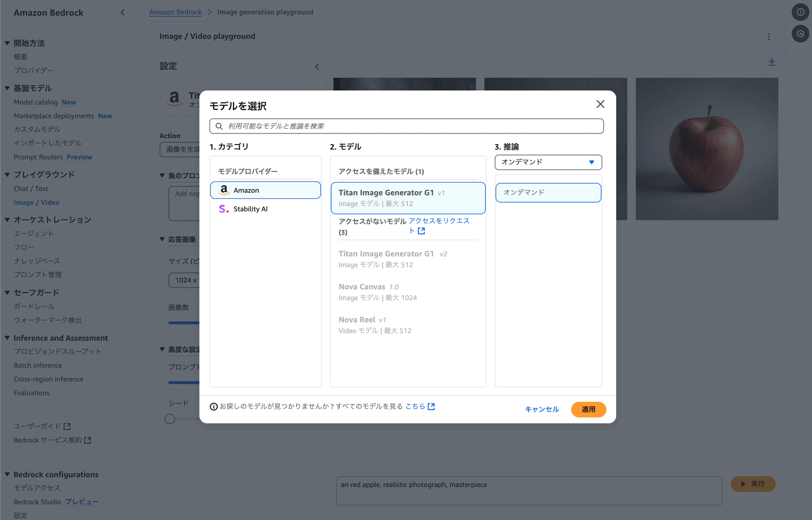The width and height of the screenshot is (812, 520).
Task: Select the Amazon provider logo
Action: tap(224, 190)
